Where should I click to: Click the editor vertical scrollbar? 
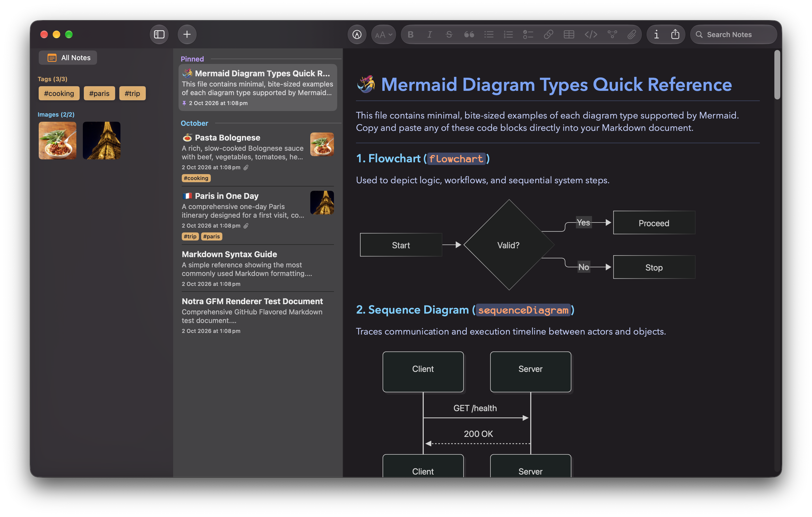(x=777, y=75)
